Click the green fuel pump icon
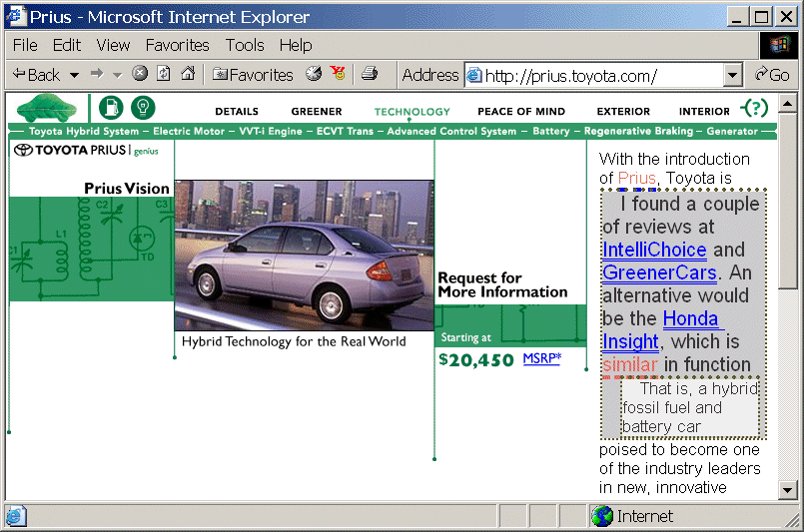Viewport: 804px width, 532px height. [110, 108]
